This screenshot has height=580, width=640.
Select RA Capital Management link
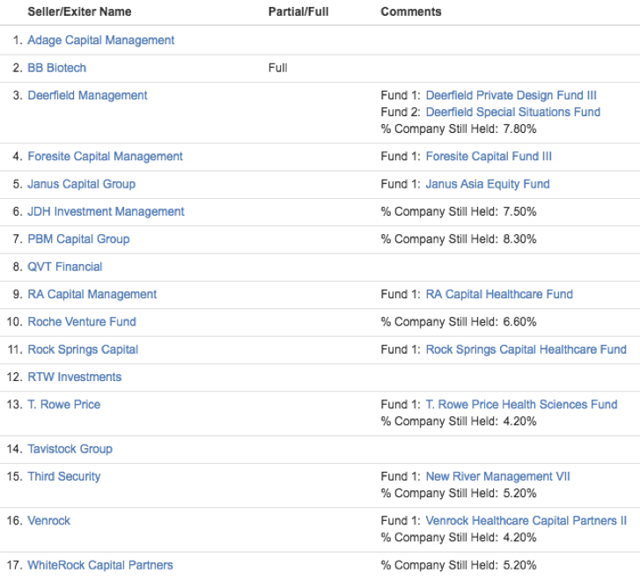pos(92,294)
